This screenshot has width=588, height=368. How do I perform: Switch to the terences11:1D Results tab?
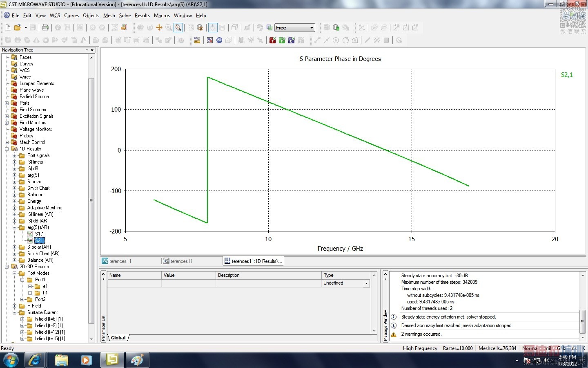pyautogui.click(x=253, y=261)
